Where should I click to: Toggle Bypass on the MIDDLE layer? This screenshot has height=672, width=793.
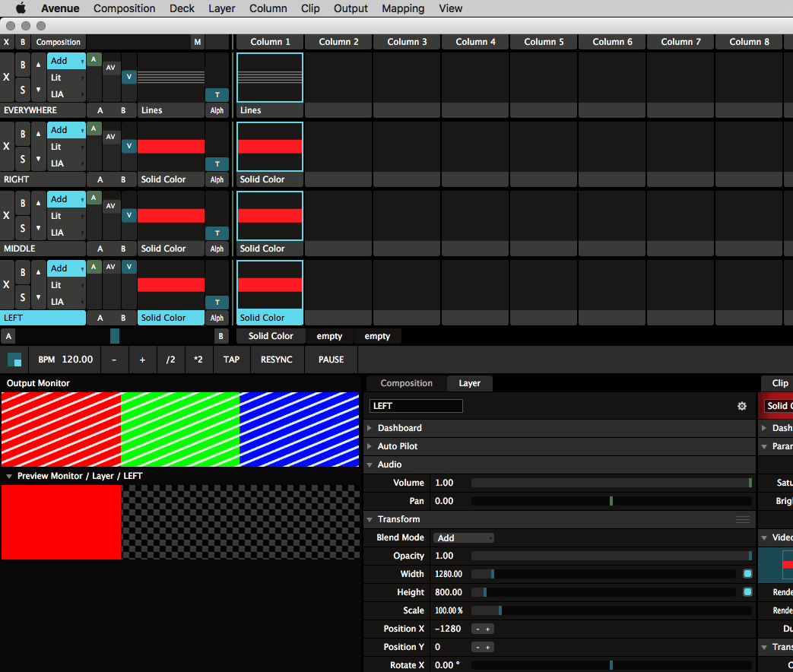tap(23, 203)
